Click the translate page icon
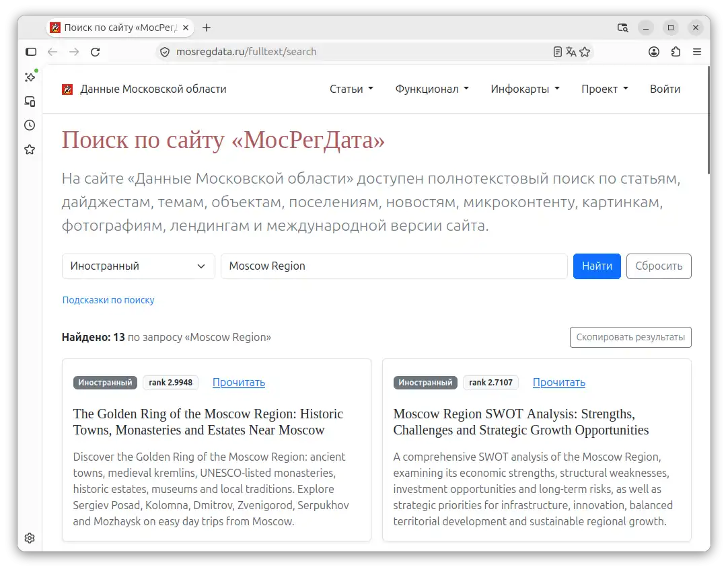728x571 pixels. [x=571, y=52]
